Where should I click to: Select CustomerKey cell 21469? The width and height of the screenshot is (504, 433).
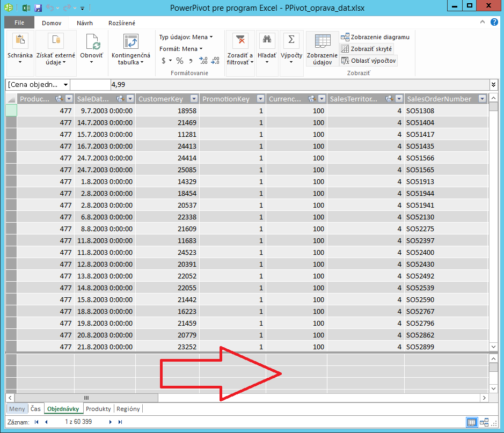pos(167,123)
